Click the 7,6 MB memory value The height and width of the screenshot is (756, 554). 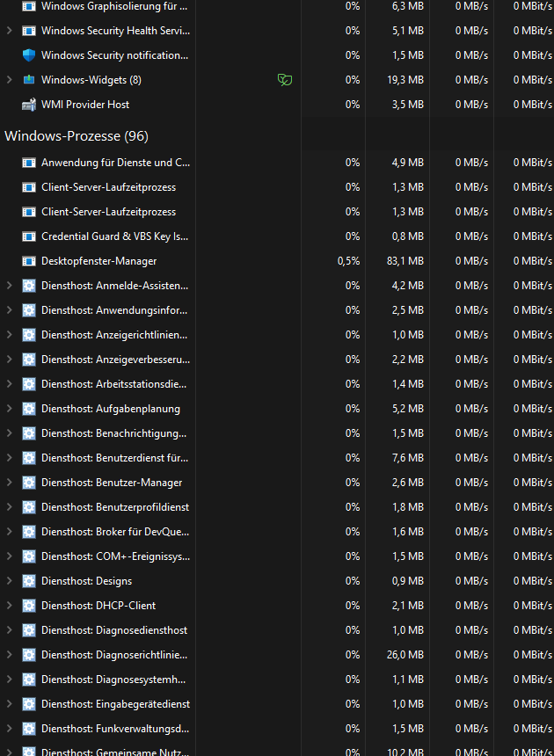408,457
